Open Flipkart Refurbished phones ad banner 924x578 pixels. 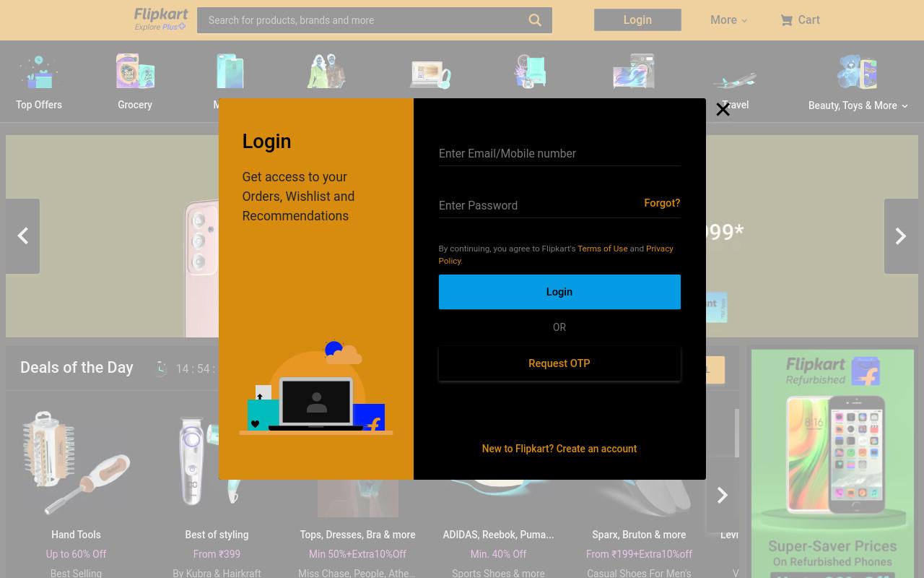tap(832, 464)
